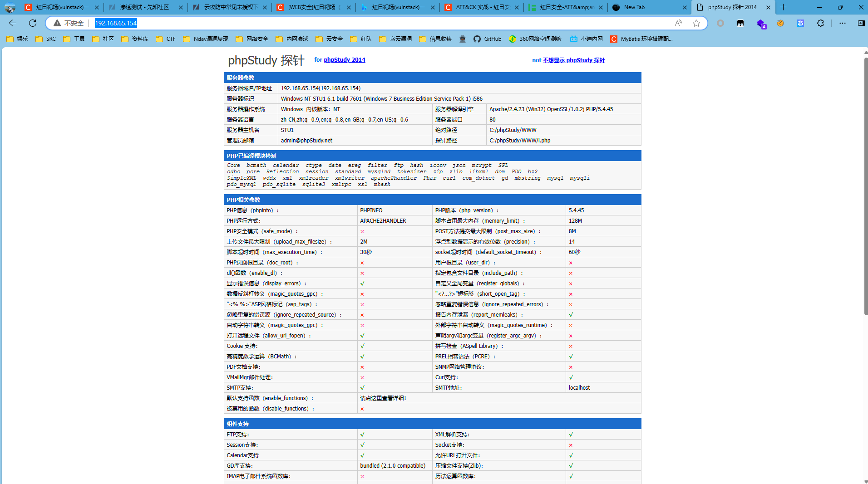Screen dimensions: 868x484
Task: Click the address bar showing 192.168.65.154
Action: [x=363, y=23]
